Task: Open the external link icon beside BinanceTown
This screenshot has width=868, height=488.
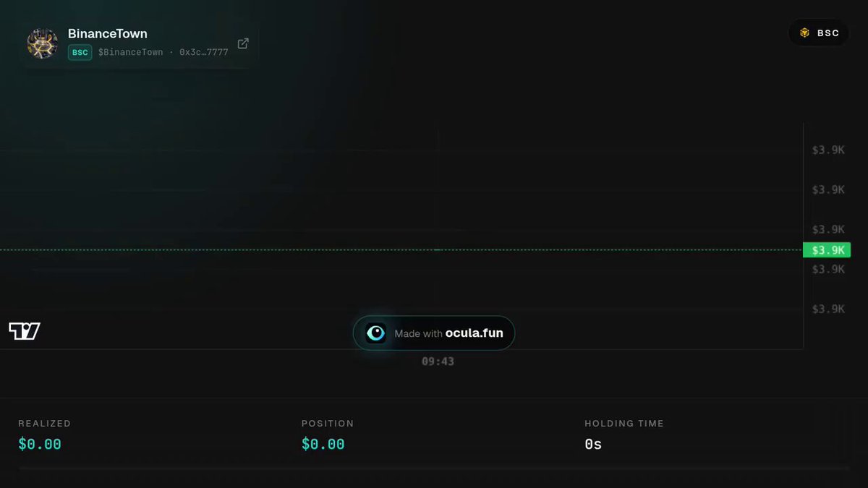Action: click(243, 43)
